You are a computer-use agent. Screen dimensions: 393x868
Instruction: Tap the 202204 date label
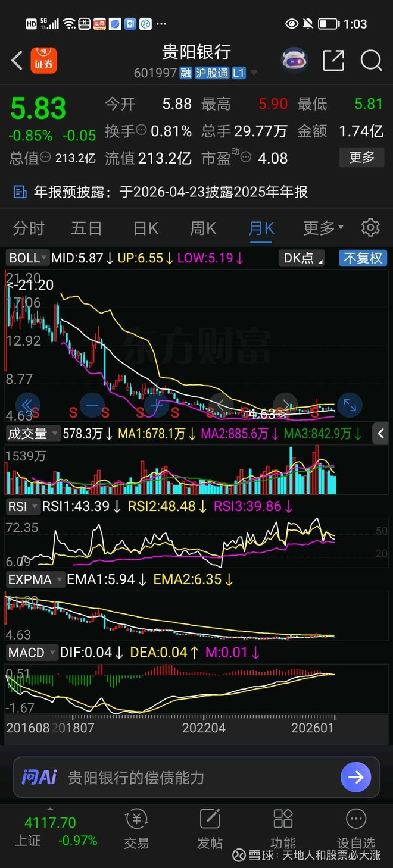click(204, 728)
